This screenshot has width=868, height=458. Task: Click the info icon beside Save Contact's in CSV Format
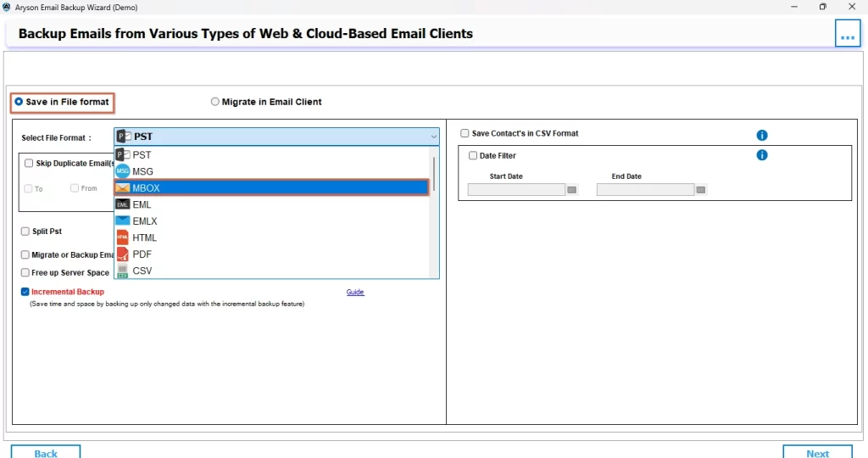pos(762,135)
